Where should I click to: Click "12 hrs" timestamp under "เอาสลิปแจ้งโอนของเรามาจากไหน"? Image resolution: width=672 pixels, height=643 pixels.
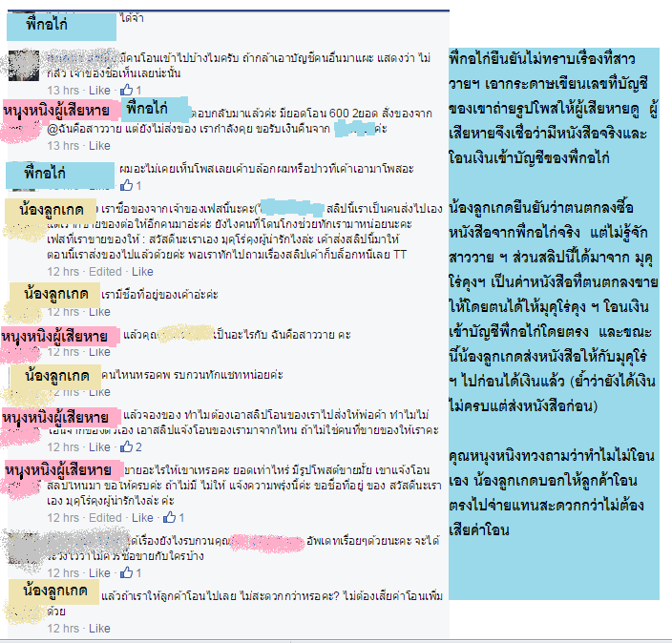[x=63, y=447]
